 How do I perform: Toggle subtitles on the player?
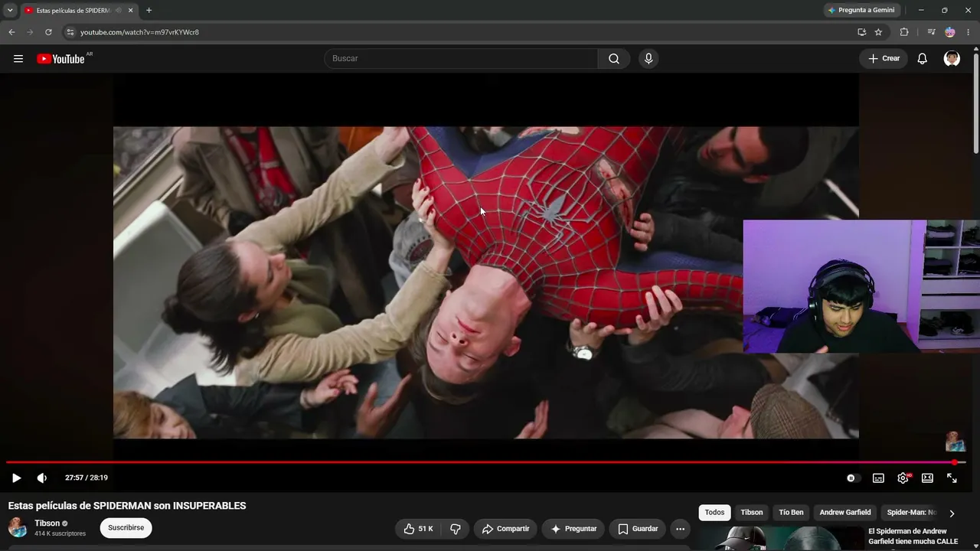coord(878,478)
